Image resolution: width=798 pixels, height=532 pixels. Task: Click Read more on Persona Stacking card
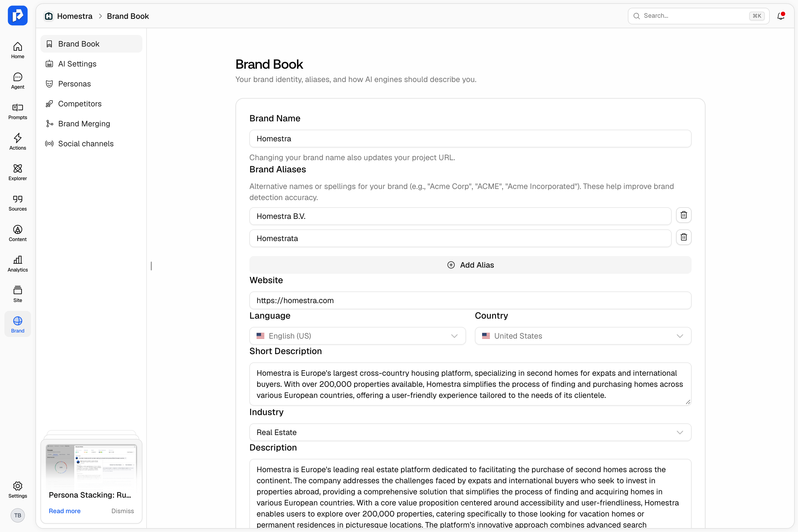(65, 511)
